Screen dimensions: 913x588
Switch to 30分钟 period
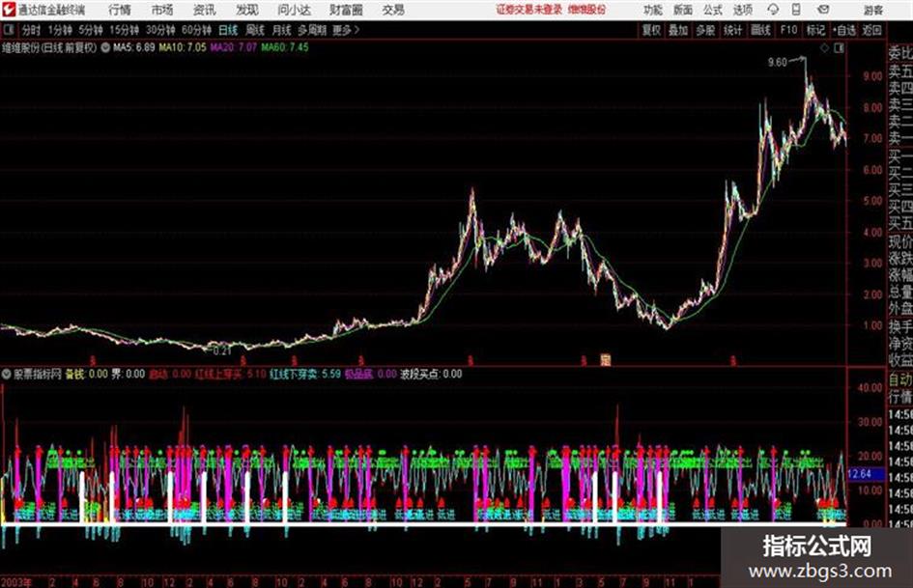click(160, 30)
